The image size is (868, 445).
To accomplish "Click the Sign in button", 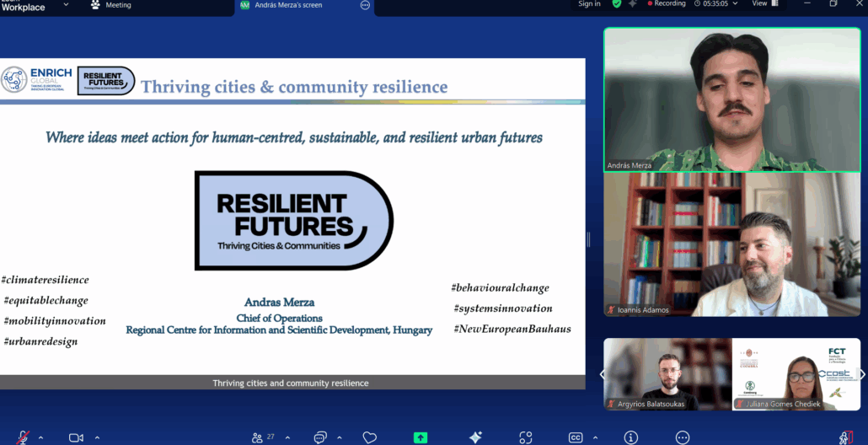I will tap(589, 4).
